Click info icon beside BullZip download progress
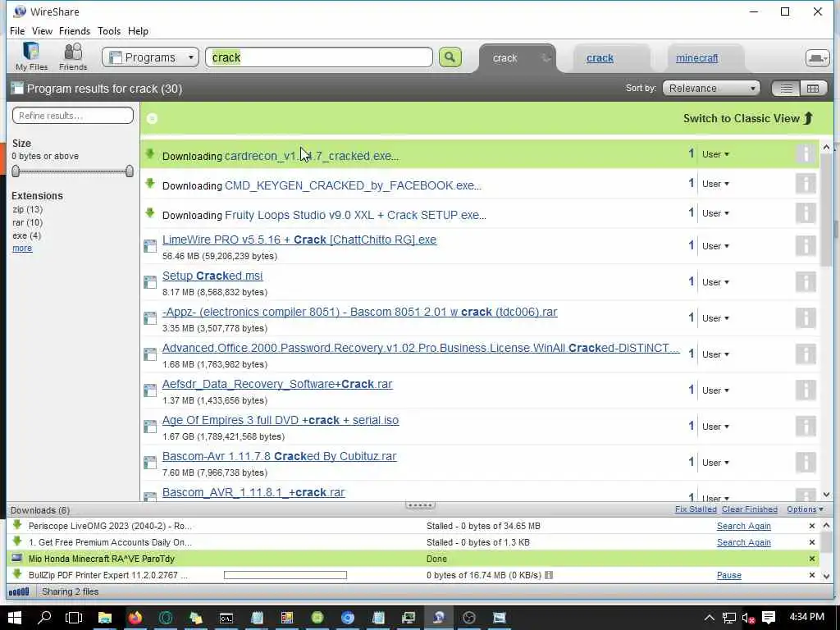 [549, 575]
